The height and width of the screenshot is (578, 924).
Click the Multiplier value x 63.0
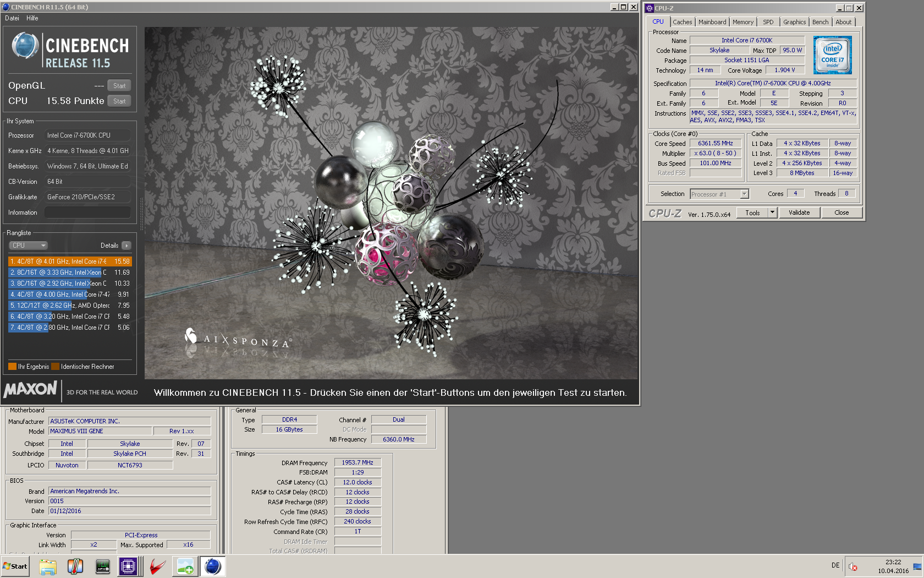(x=716, y=153)
